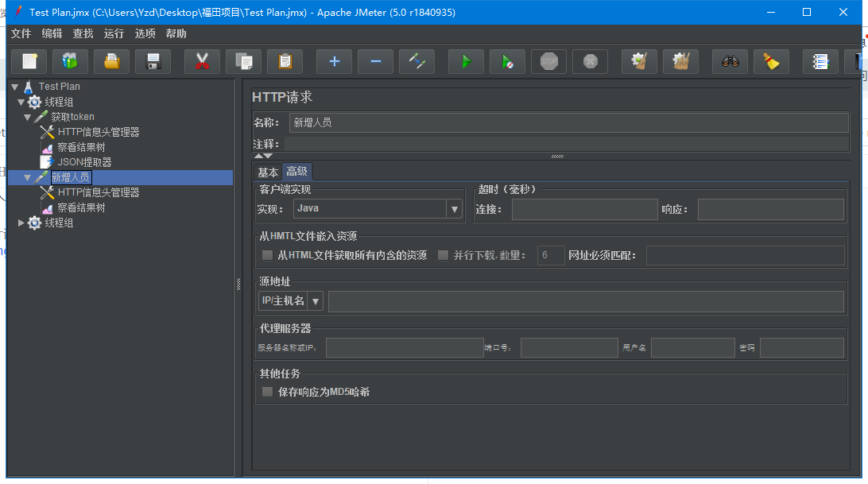Click the Clear All results icon
The height and width of the screenshot is (484, 868).
point(681,61)
